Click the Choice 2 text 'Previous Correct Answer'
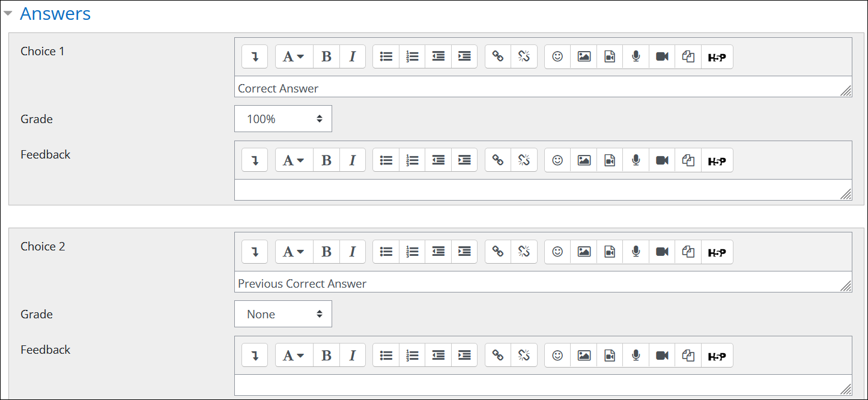Image resolution: width=868 pixels, height=400 pixels. (302, 283)
